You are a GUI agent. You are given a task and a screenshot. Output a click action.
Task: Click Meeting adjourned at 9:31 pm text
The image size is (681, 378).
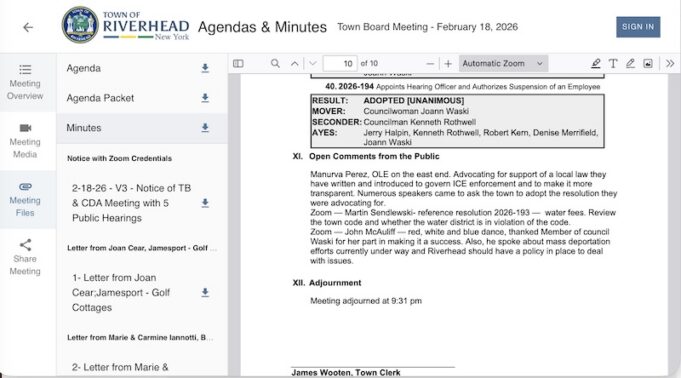point(366,301)
